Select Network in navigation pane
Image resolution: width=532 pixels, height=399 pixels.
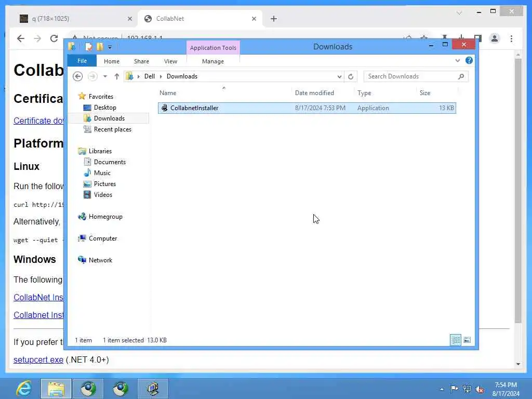tap(100, 260)
